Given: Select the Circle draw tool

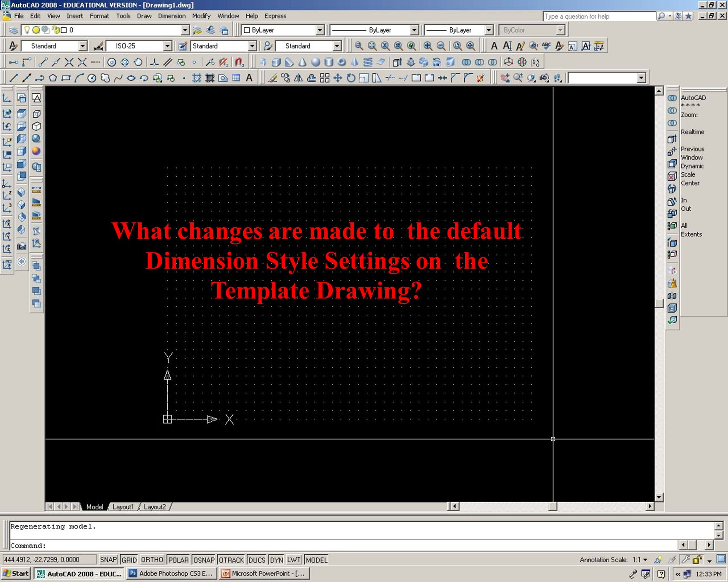Looking at the screenshot, I should tap(92, 78).
